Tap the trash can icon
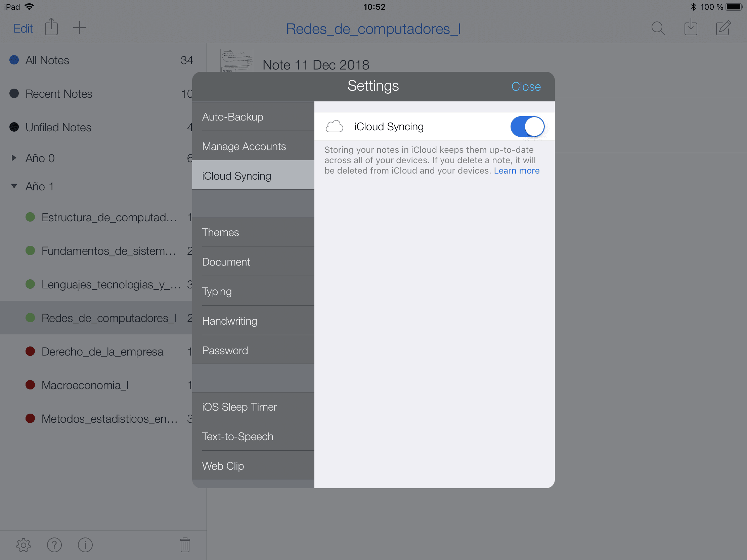 (x=185, y=545)
